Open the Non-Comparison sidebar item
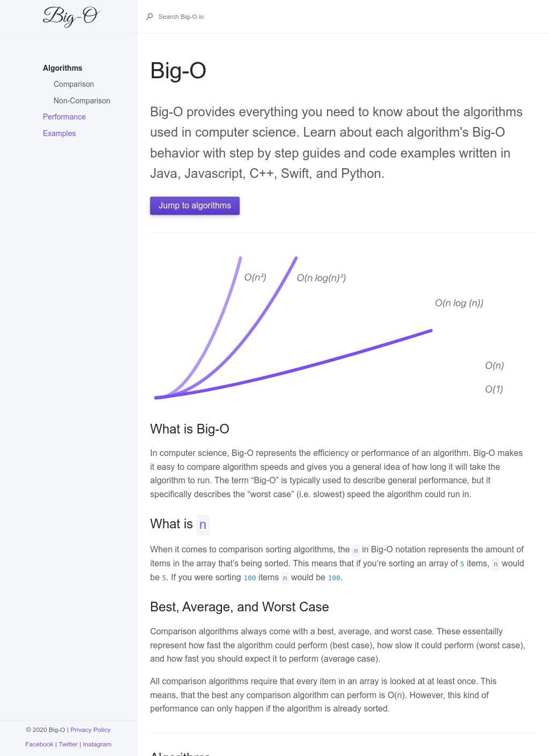 tap(81, 101)
